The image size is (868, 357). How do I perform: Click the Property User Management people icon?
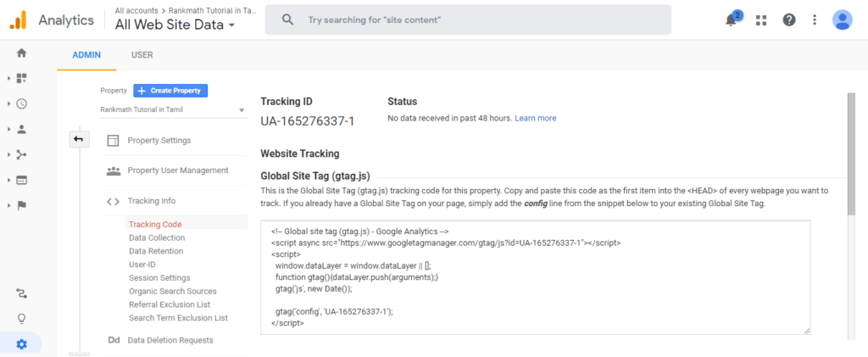(113, 170)
